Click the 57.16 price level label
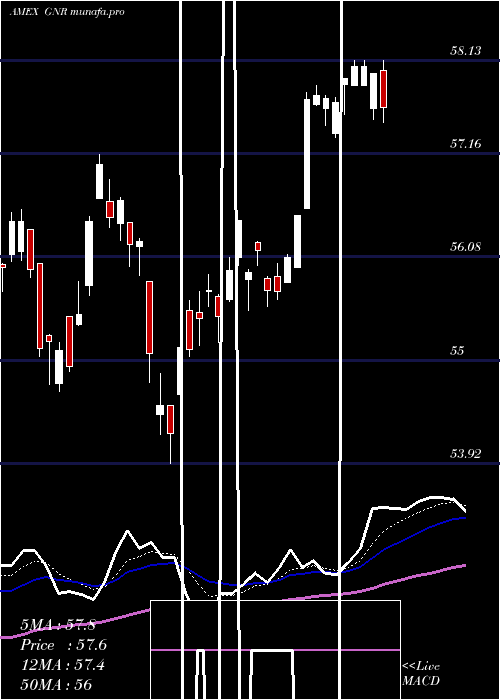This screenshot has height=700, width=500. 466,143
